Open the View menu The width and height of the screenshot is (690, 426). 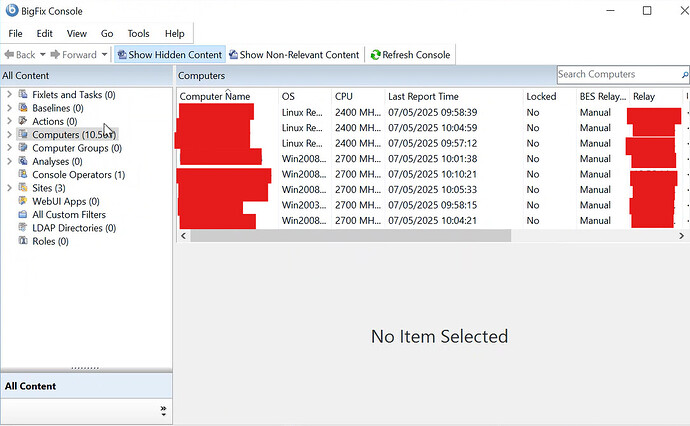[77, 33]
